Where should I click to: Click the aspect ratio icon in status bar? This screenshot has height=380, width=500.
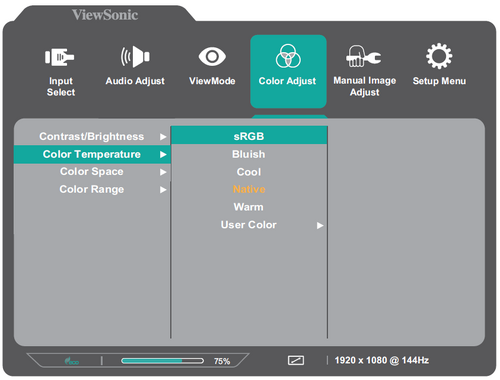[296, 360]
